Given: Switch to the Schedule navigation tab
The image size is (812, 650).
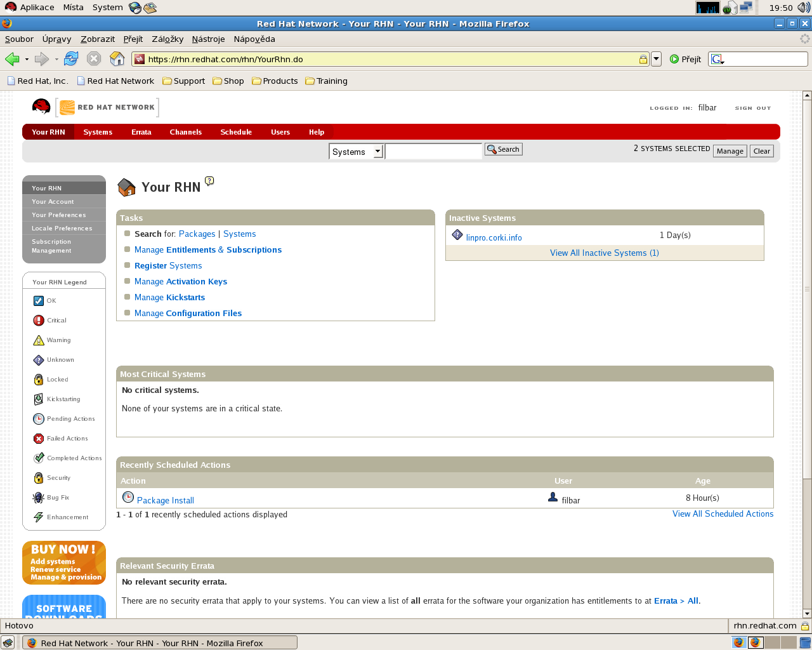Looking at the screenshot, I should coord(236,132).
